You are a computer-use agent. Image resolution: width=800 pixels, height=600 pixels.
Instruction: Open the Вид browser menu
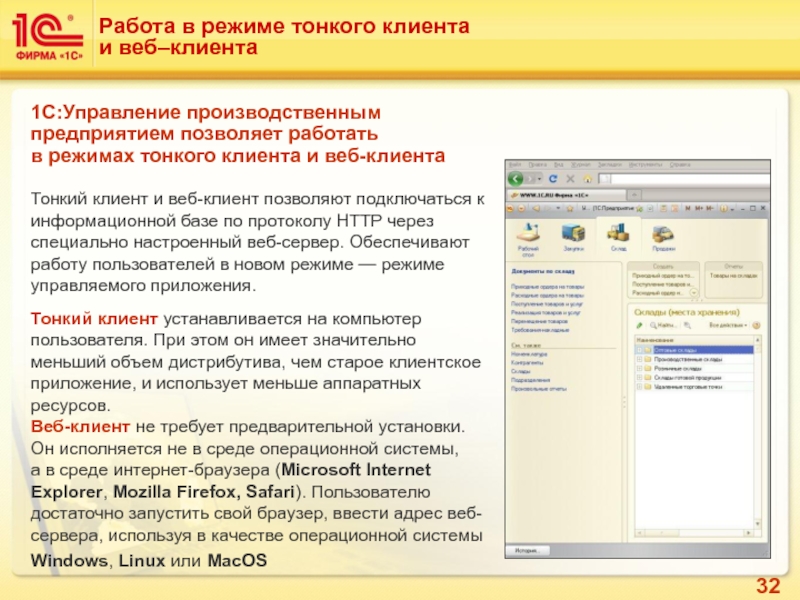point(559,165)
